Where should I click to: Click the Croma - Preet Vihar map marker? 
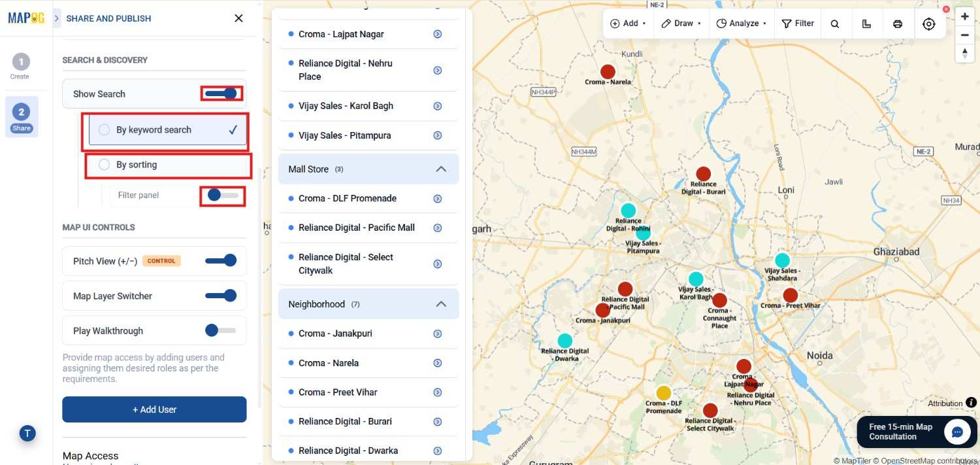click(790, 295)
